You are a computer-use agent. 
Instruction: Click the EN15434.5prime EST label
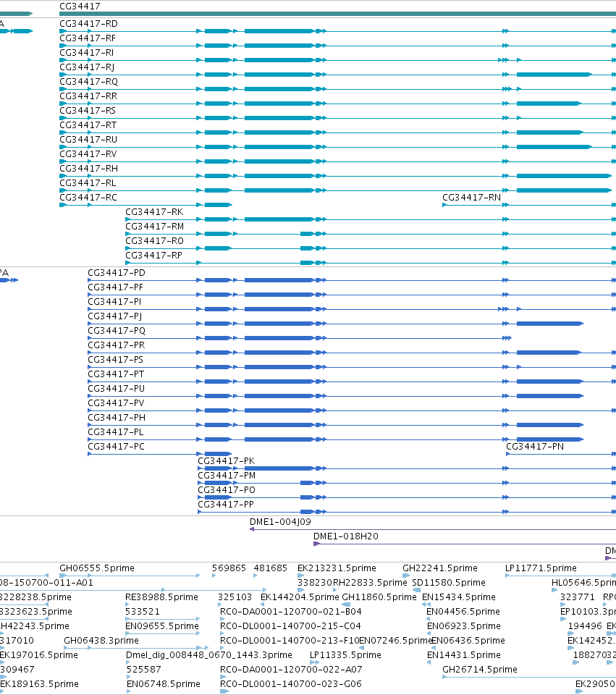[x=459, y=597]
